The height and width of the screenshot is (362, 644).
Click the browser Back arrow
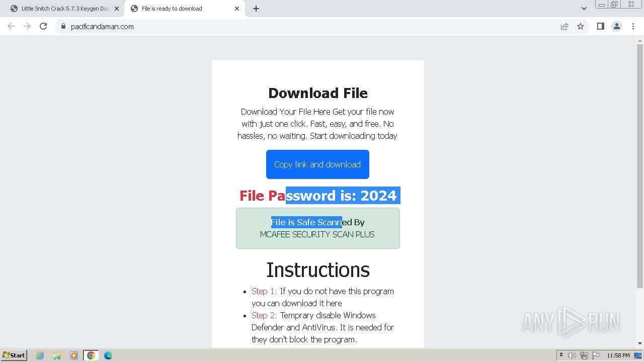[11, 26]
